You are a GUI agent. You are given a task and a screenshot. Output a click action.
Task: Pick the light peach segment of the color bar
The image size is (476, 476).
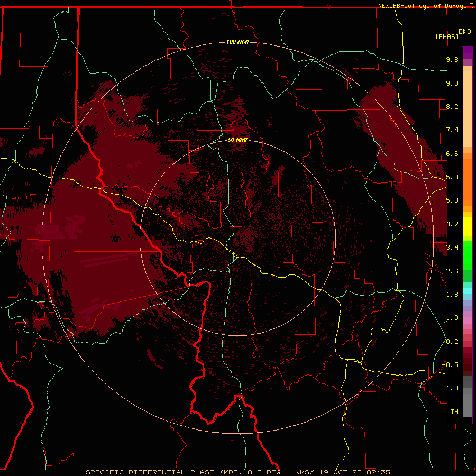(x=467, y=108)
